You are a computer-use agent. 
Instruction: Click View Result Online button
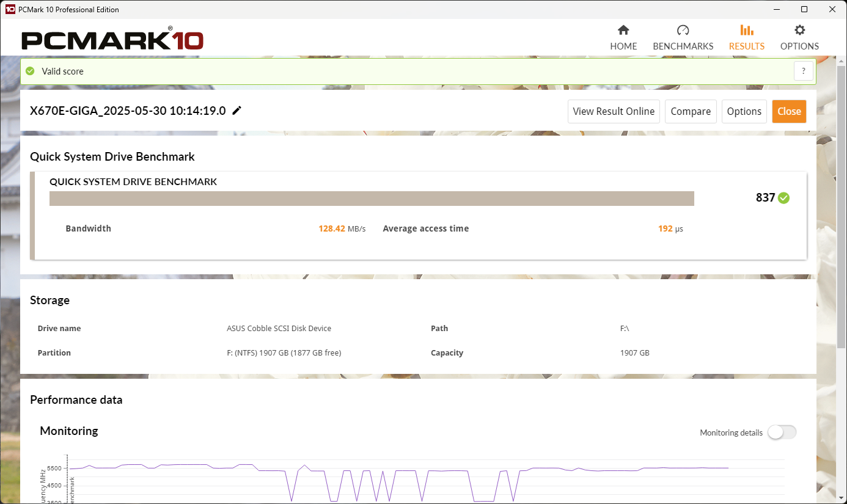(x=614, y=111)
